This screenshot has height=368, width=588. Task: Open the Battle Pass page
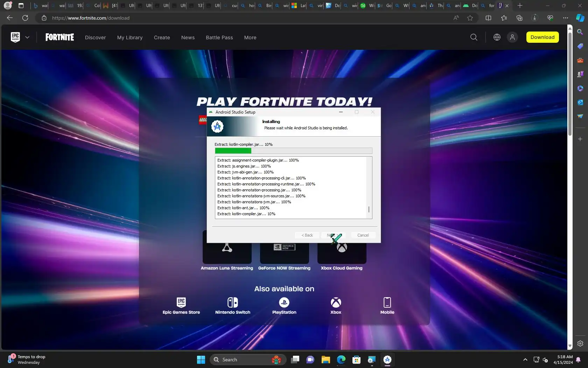219,38
